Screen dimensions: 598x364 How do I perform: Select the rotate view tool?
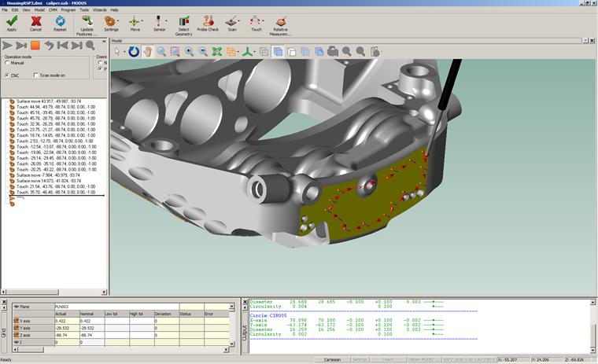point(134,52)
